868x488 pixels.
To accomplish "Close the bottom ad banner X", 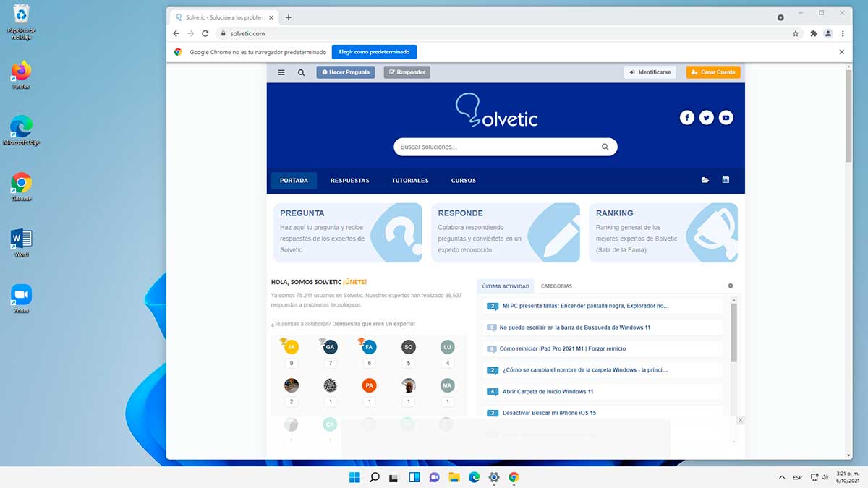I will pyautogui.click(x=740, y=421).
